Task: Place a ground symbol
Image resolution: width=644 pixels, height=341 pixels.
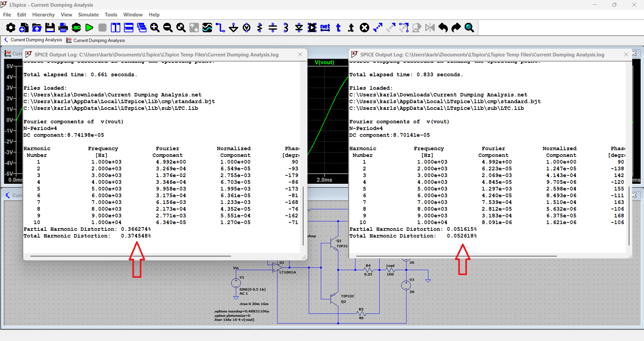Action: pos(233,28)
